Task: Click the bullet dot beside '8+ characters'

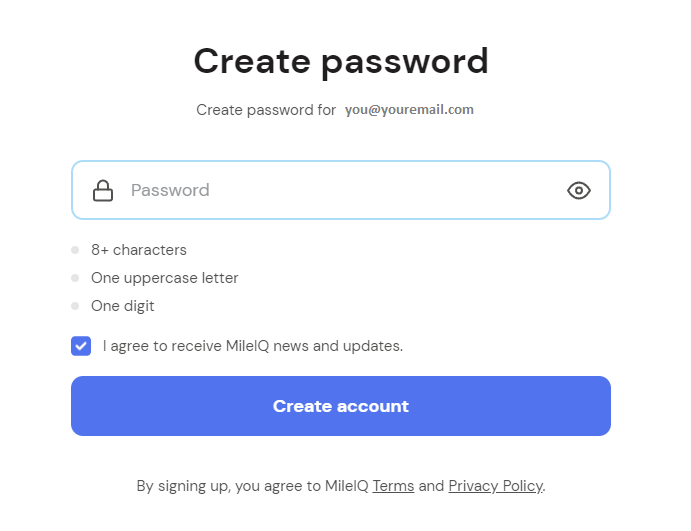Action: tap(75, 250)
